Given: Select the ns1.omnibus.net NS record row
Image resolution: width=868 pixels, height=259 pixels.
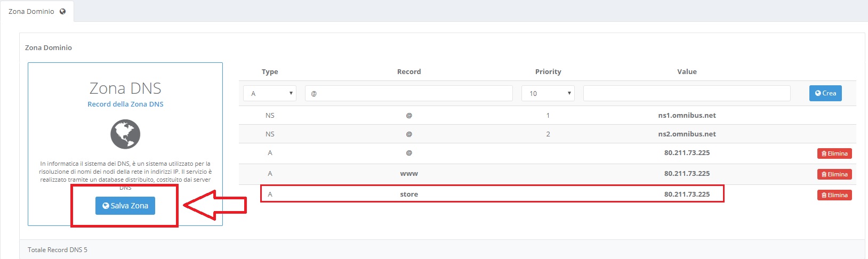Looking at the screenshot, I should 687,115.
